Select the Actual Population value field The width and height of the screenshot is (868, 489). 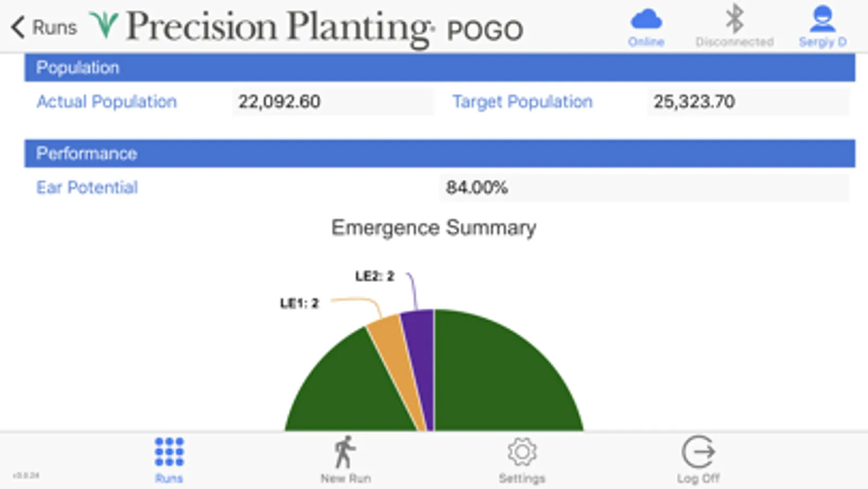(x=333, y=102)
